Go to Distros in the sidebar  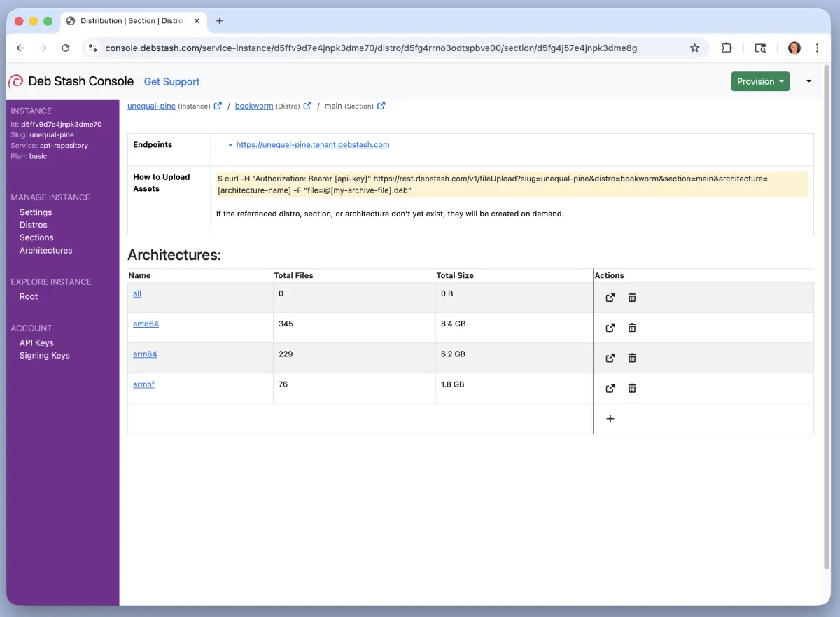point(34,225)
